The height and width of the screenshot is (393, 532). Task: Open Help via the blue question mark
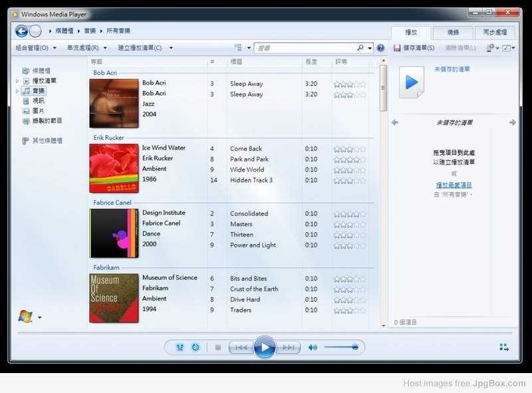[380, 48]
